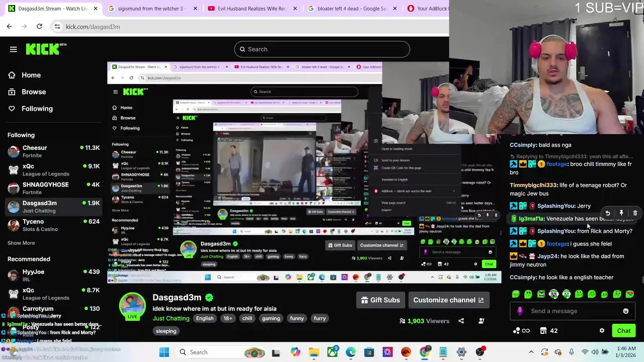Open the SHNAGGYHOSE channel in Following
The height and width of the screenshot is (362, 644).
coord(53,188)
